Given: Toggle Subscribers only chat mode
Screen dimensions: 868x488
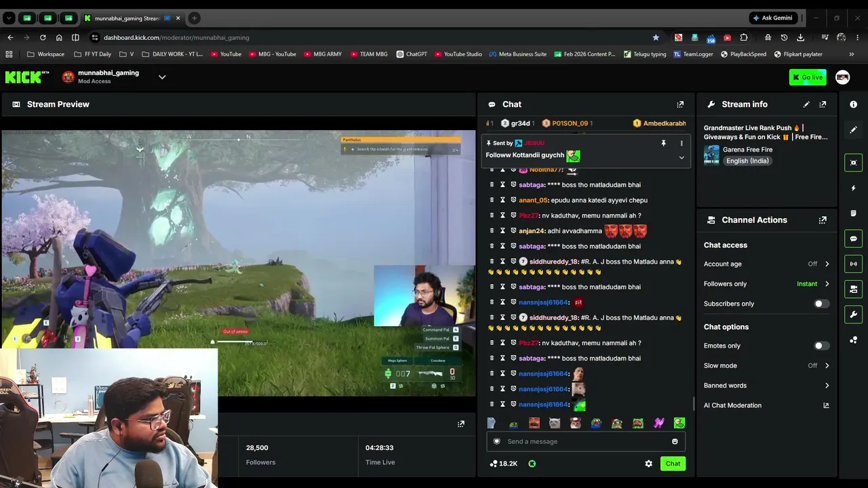Looking at the screenshot, I should click(821, 304).
